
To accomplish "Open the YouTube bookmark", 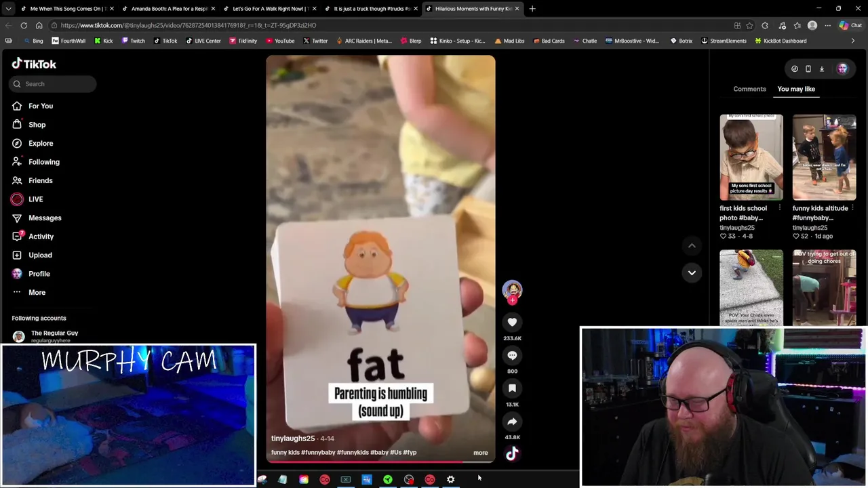I will (280, 41).
